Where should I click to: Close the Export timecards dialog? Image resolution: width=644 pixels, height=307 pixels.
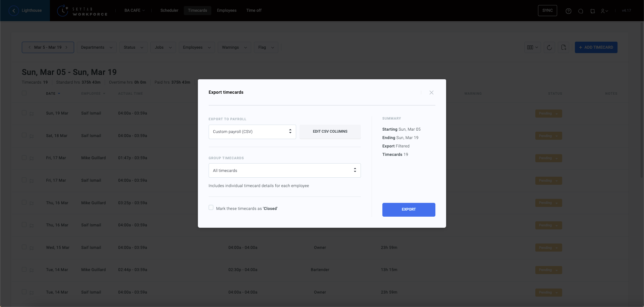pos(431,93)
